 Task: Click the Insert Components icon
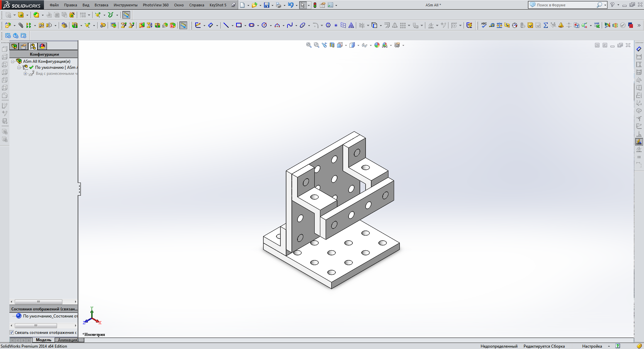click(x=8, y=25)
